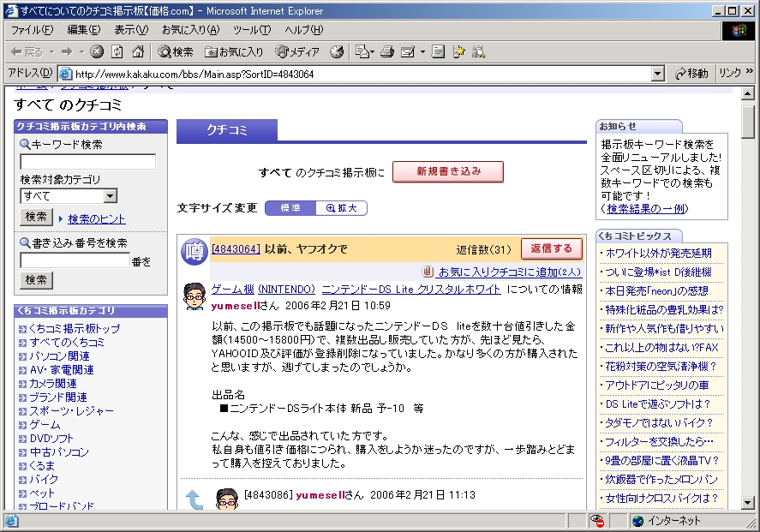Open the お気に入り favorites toolbar button
The image size is (760, 532).
coord(234,52)
